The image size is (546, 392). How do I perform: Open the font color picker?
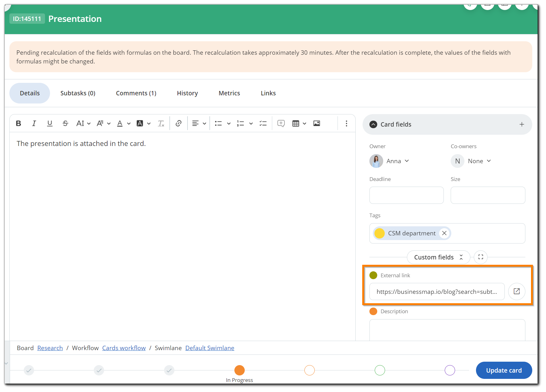click(x=123, y=123)
